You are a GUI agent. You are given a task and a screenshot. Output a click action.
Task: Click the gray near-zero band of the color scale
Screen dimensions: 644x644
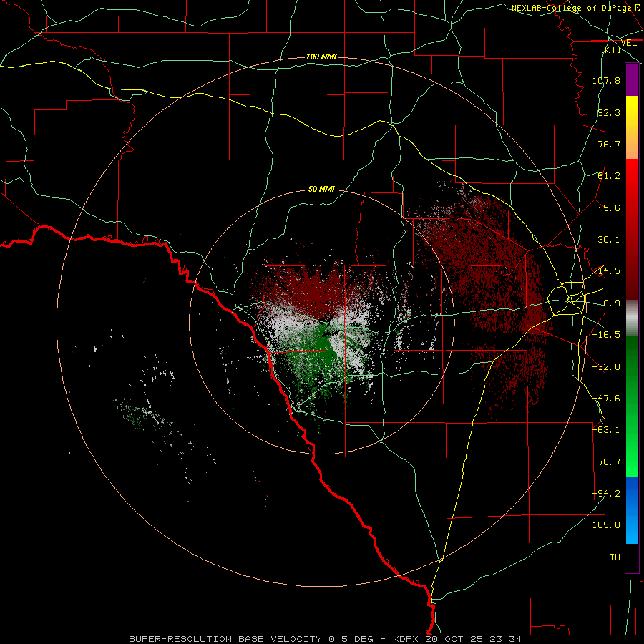[x=632, y=318]
